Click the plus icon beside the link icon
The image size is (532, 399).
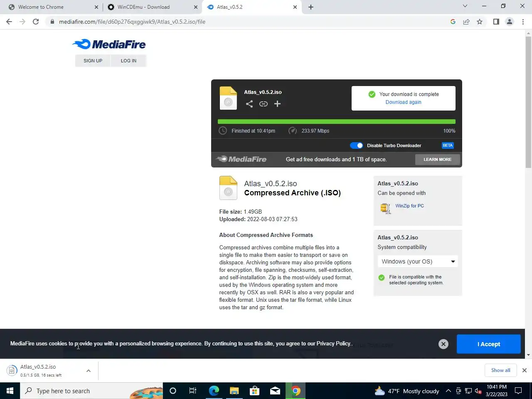[278, 104]
